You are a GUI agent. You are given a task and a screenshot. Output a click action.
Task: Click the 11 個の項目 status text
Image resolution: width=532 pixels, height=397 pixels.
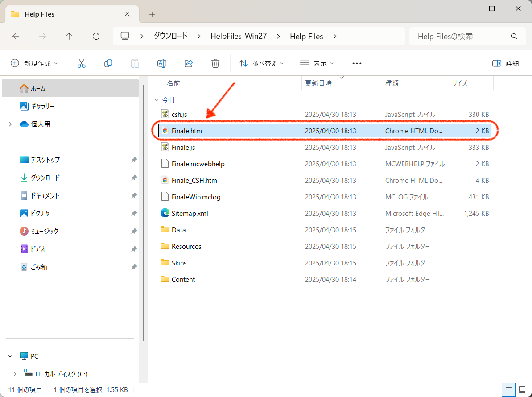25,389
